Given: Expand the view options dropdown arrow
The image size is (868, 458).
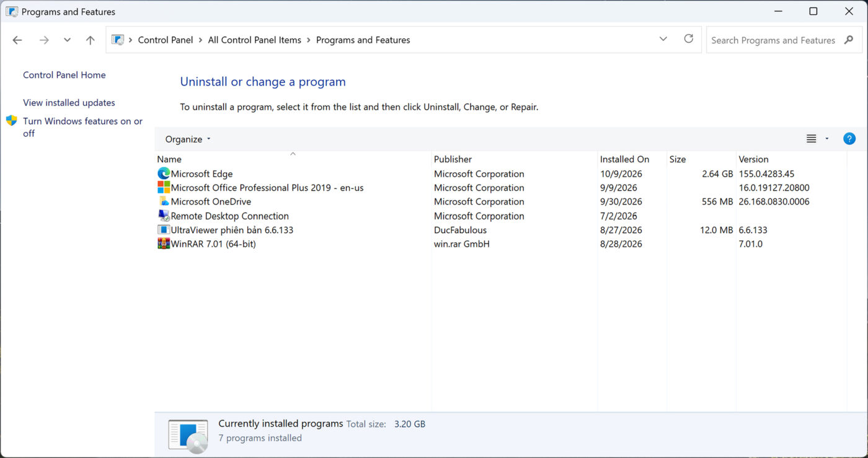Looking at the screenshot, I should click(827, 139).
